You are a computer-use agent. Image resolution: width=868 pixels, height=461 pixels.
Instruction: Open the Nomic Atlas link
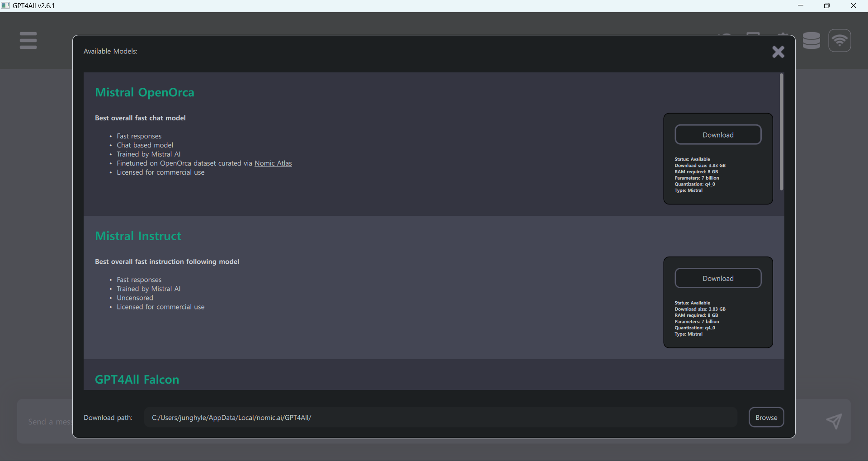273,163
